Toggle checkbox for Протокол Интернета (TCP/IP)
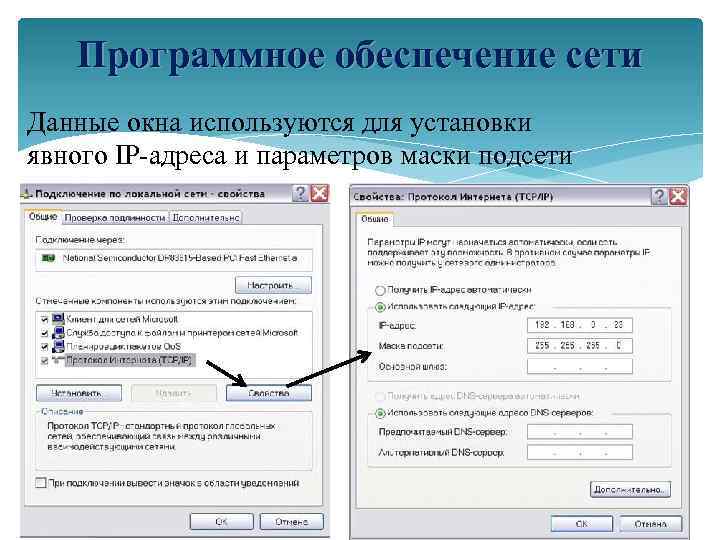Viewport: 720px width, 540px height. (45, 360)
